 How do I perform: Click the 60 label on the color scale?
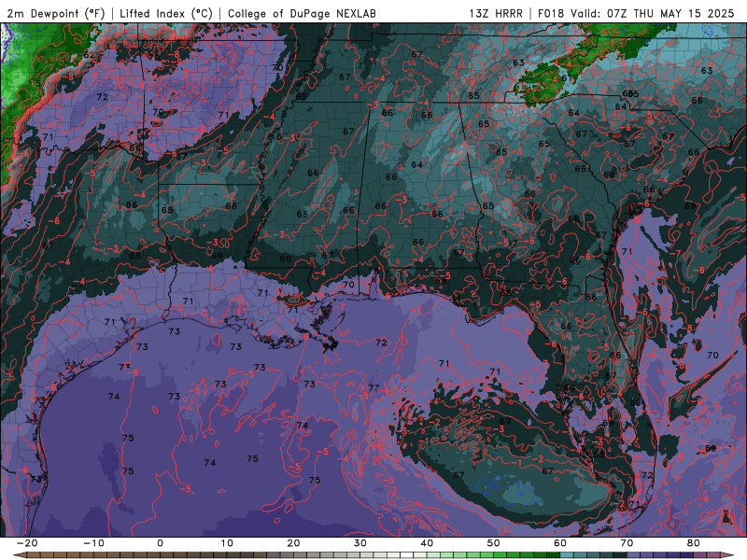click(560, 543)
